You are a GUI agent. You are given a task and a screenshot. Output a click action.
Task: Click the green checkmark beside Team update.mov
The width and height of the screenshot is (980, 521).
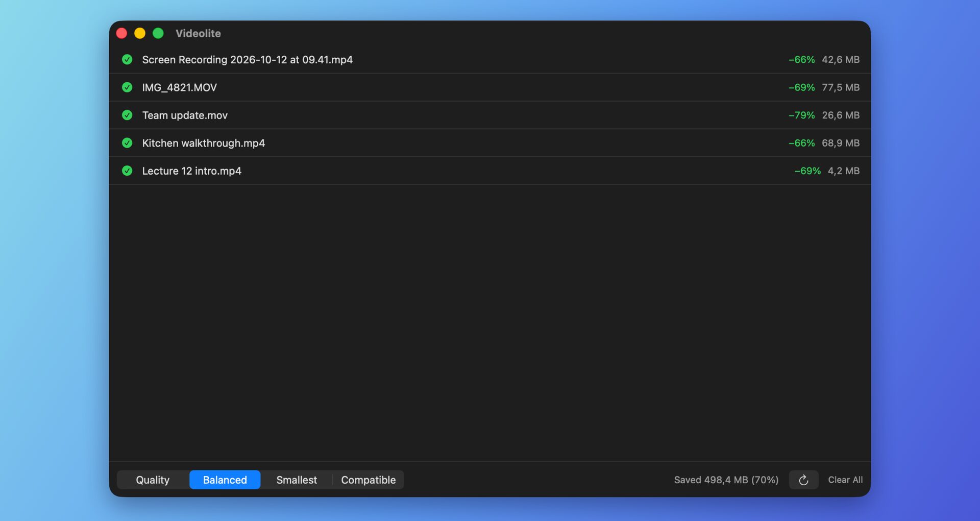(127, 115)
